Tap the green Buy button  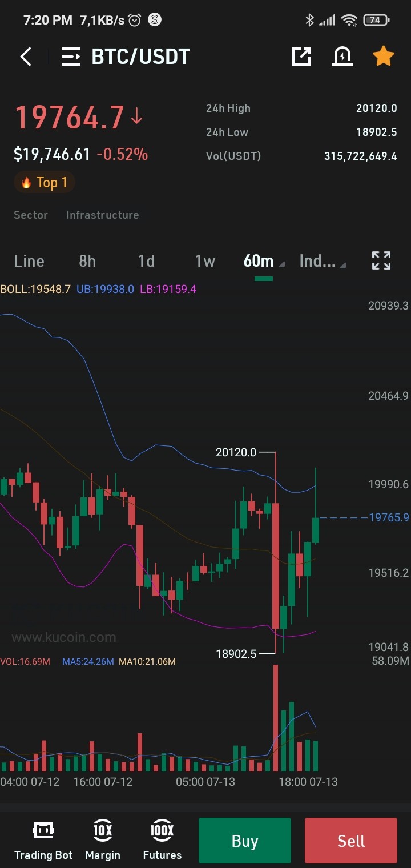(x=245, y=841)
